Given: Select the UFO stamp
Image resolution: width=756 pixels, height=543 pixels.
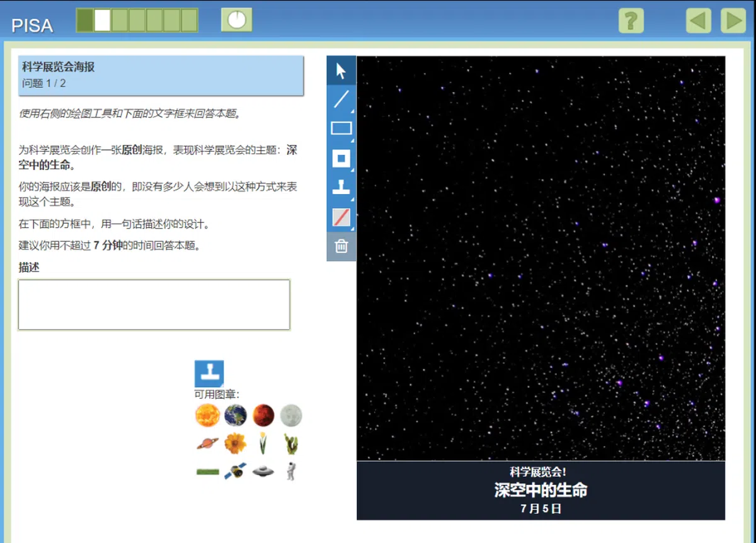Looking at the screenshot, I should coord(263,471).
